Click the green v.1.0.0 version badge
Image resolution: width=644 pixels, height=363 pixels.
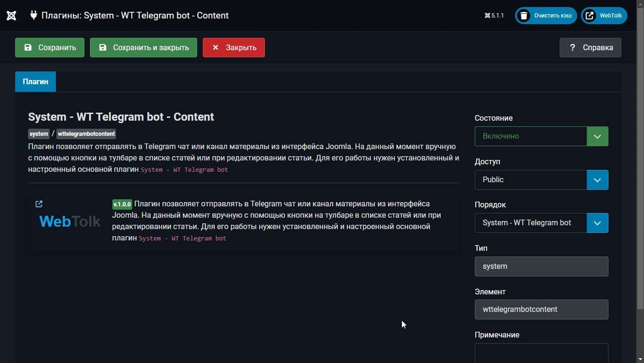point(122,204)
